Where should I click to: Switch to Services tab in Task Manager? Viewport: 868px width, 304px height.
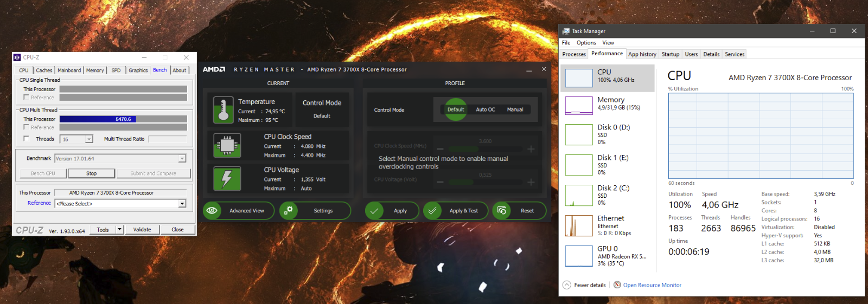pos(735,54)
